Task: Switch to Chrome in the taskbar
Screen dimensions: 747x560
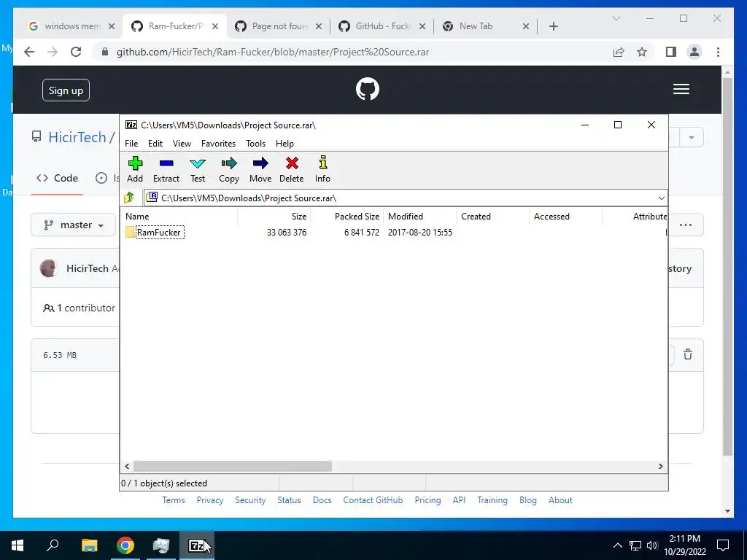Action: (125, 545)
